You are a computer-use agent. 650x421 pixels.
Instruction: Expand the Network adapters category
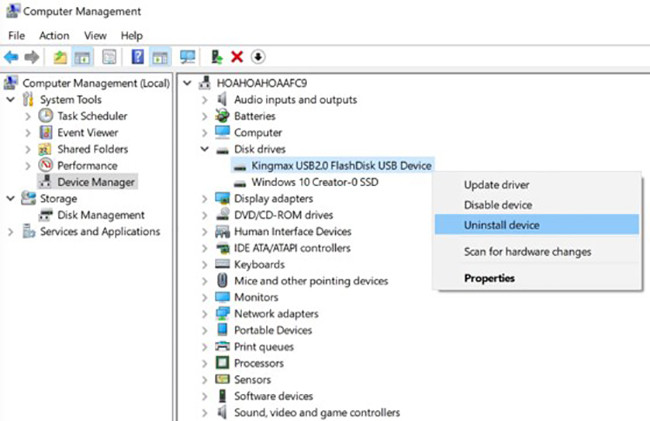[x=205, y=313]
